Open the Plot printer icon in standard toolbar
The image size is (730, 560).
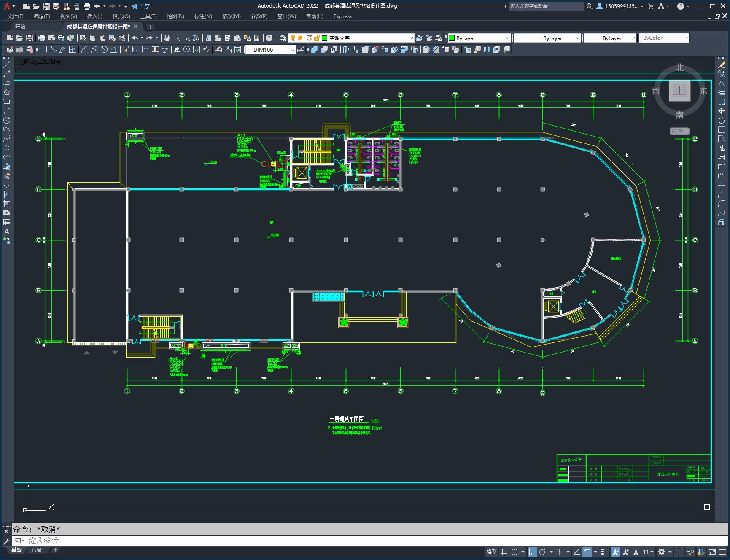[x=42, y=38]
